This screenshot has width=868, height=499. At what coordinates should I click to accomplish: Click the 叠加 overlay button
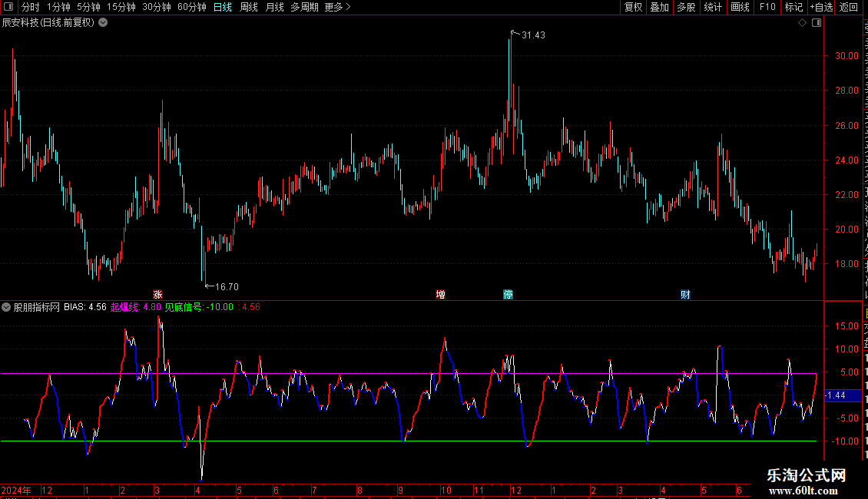coord(660,7)
